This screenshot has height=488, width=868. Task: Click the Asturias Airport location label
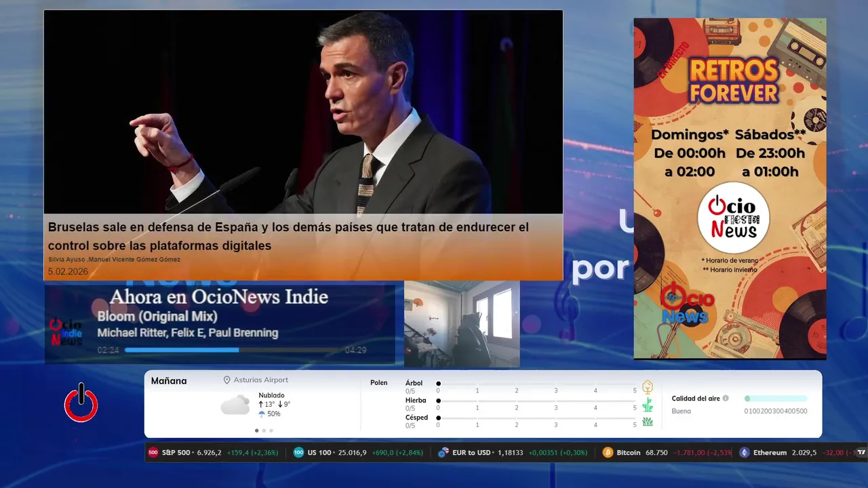pos(260,380)
